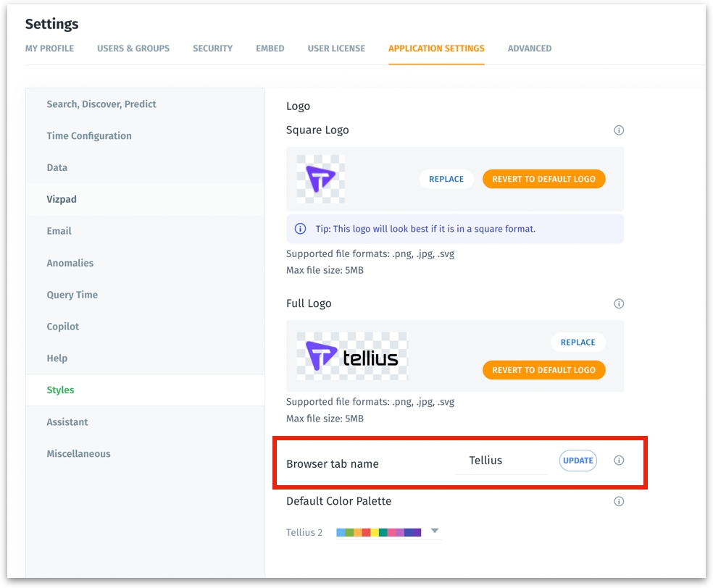Image resolution: width=713 pixels, height=588 pixels.
Task: Click the info icon beside Default Color Palette
Action: [x=619, y=501]
